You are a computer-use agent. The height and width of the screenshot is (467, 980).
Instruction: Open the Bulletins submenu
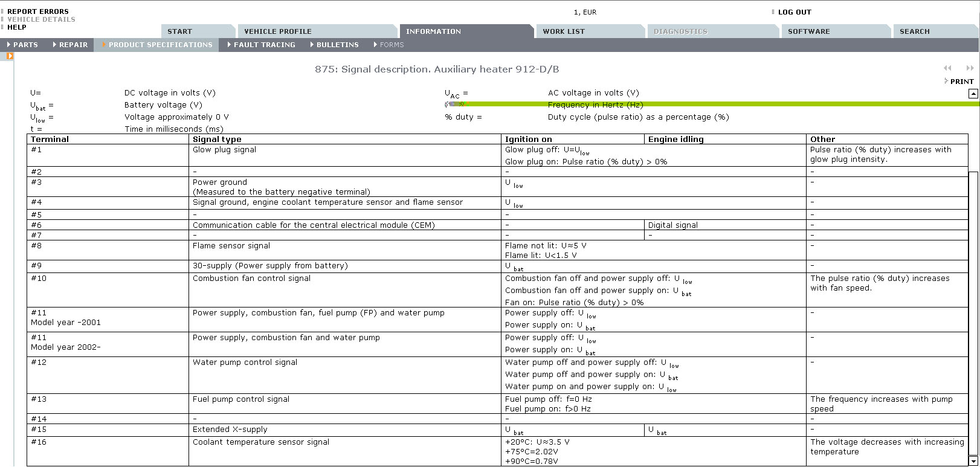(x=337, y=45)
